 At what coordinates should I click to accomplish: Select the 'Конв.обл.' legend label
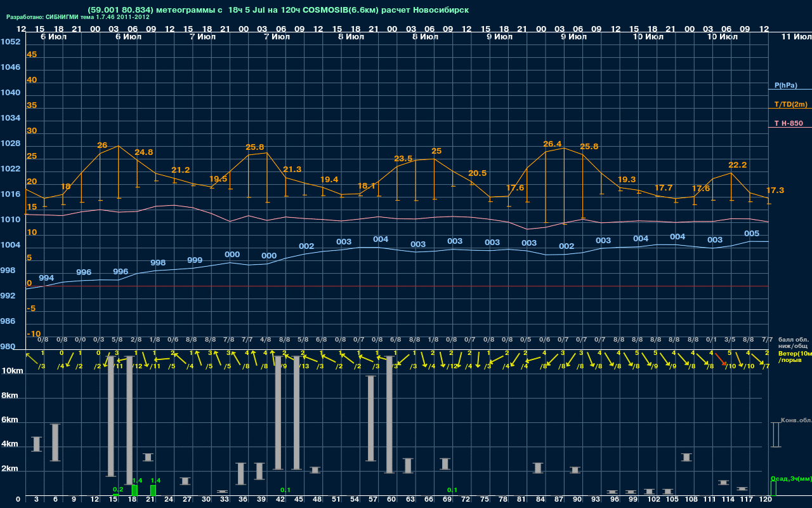click(796, 420)
